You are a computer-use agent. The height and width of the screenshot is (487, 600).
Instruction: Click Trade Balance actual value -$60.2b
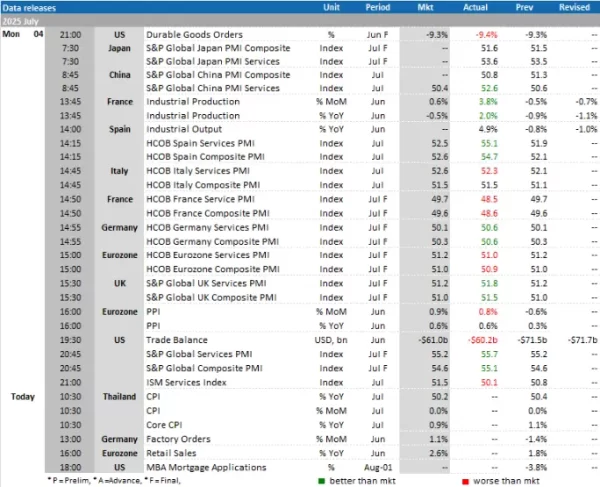click(483, 340)
